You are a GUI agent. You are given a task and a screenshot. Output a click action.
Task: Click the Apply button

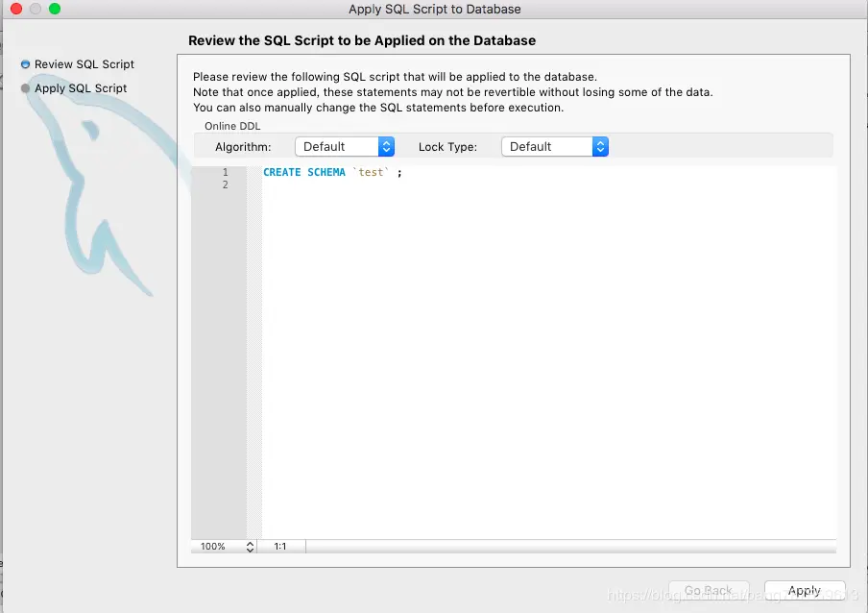(805, 591)
